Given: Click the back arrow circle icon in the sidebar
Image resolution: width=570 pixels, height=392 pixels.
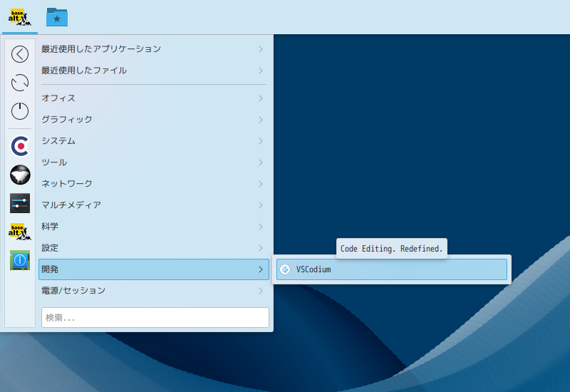Looking at the screenshot, I should (20, 54).
